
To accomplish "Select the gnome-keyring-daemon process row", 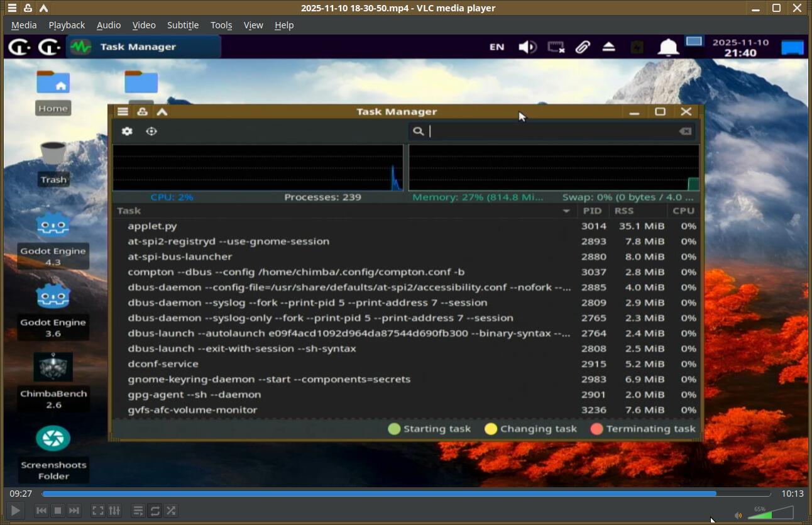I will 406,379.
